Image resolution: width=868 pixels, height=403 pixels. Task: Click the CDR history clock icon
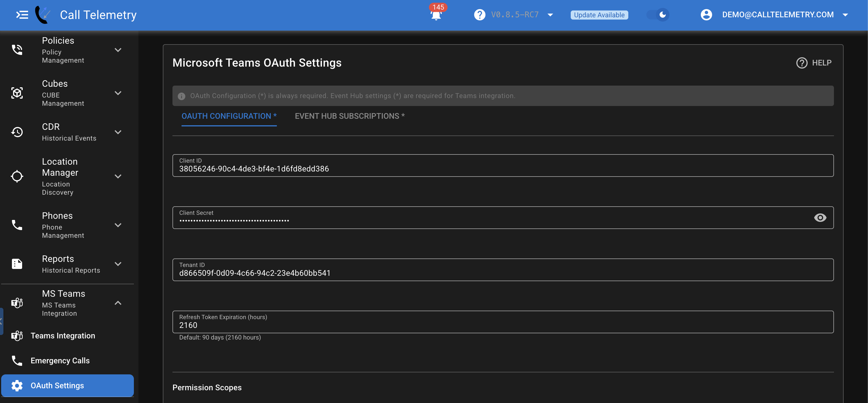pos(17,132)
